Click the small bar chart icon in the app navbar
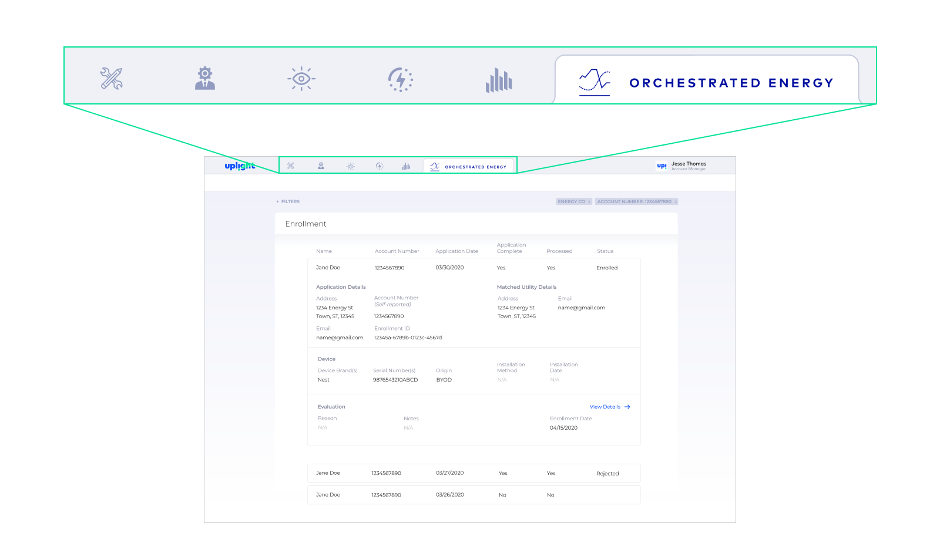 pyautogui.click(x=406, y=166)
